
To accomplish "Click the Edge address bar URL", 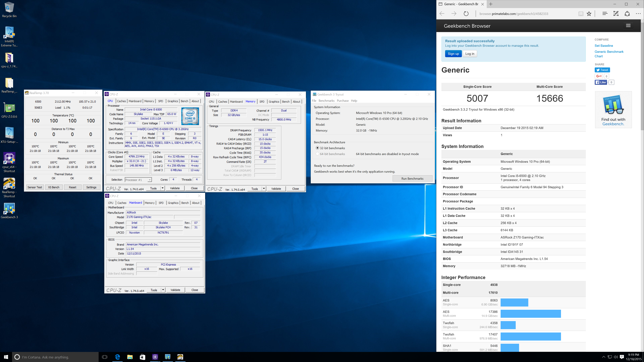I will coord(514,14).
